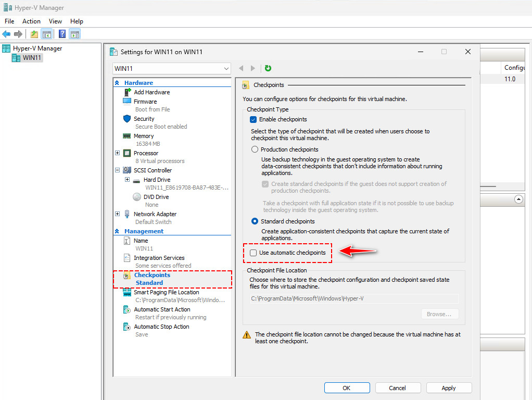The image size is (532, 400).
Task: Select Checkpoints in Management list
Action: [x=152, y=275]
